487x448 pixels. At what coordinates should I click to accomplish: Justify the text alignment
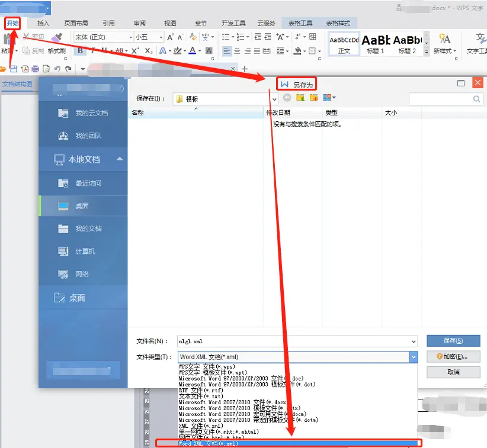coord(257,51)
